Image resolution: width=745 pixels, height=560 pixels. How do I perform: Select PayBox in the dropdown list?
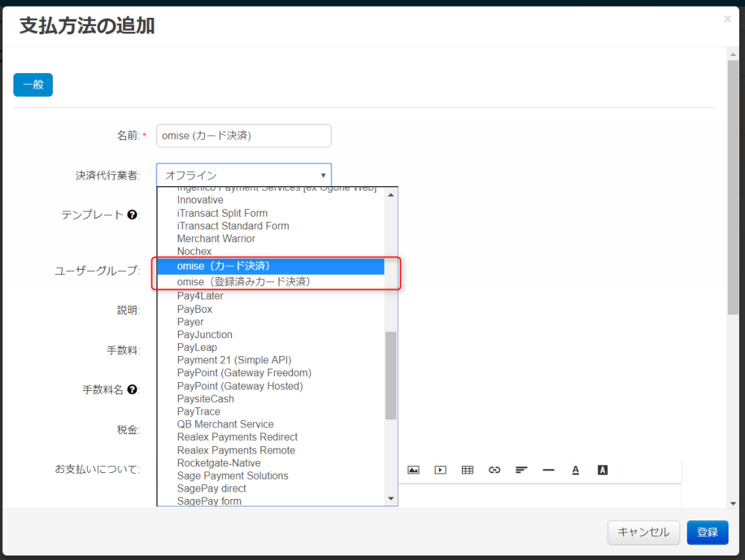click(x=271, y=309)
